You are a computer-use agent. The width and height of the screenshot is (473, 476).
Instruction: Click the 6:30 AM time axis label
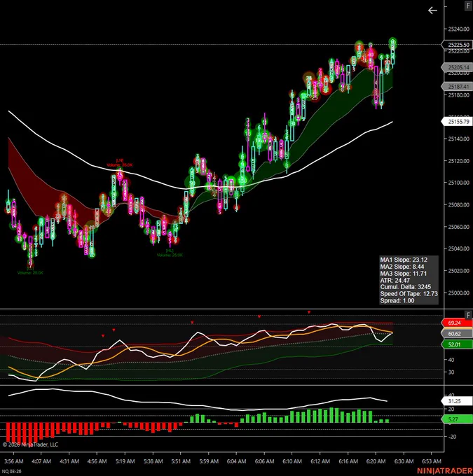coord(404,461)
